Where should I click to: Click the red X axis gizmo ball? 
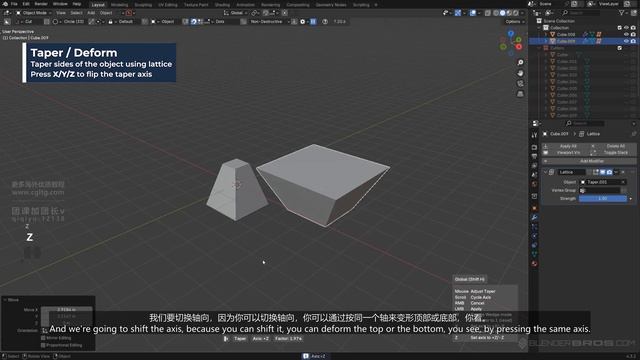tap(519, 47)
